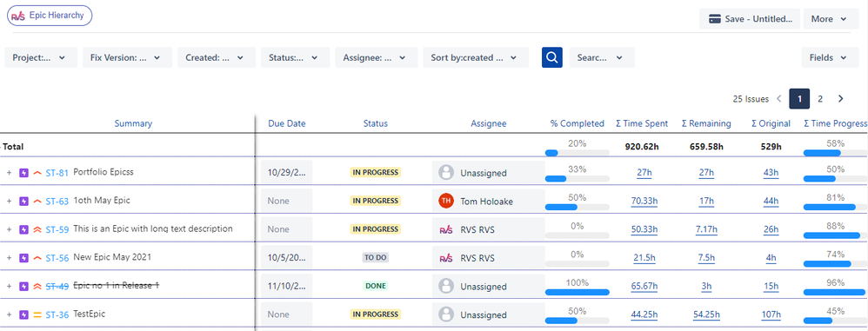Open the Fields dropdown
Screen dimensions: 868x331
[830, 57]
